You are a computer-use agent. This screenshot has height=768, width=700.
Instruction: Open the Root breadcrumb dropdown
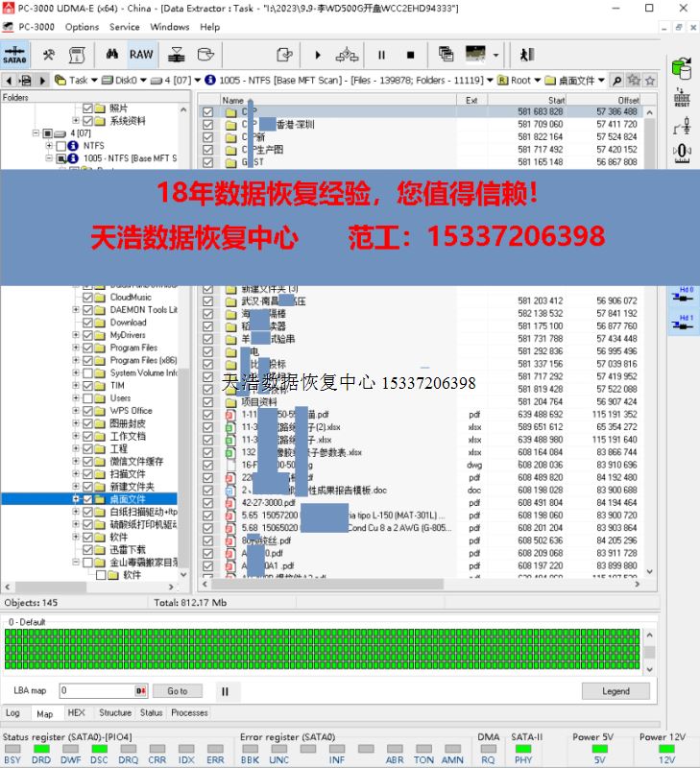tap(538, 81)
